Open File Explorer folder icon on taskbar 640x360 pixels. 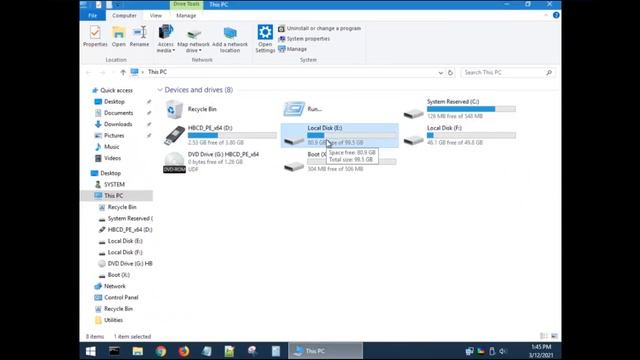coord(138,351)
